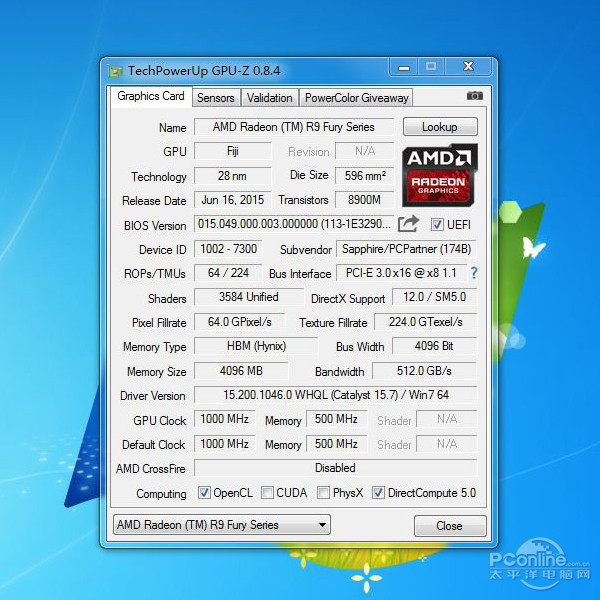
Task: Click the AMD CrossFire Disabled field
Action: 336,468
